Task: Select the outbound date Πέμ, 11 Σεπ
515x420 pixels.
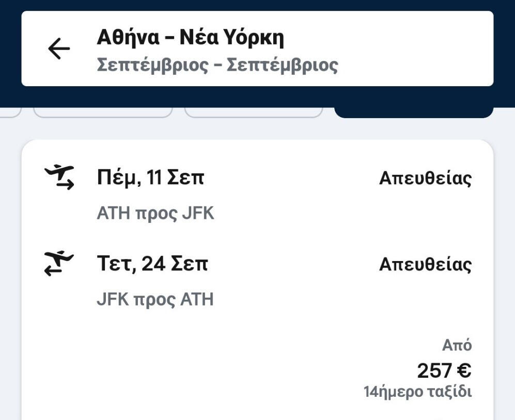Action: 150,178
